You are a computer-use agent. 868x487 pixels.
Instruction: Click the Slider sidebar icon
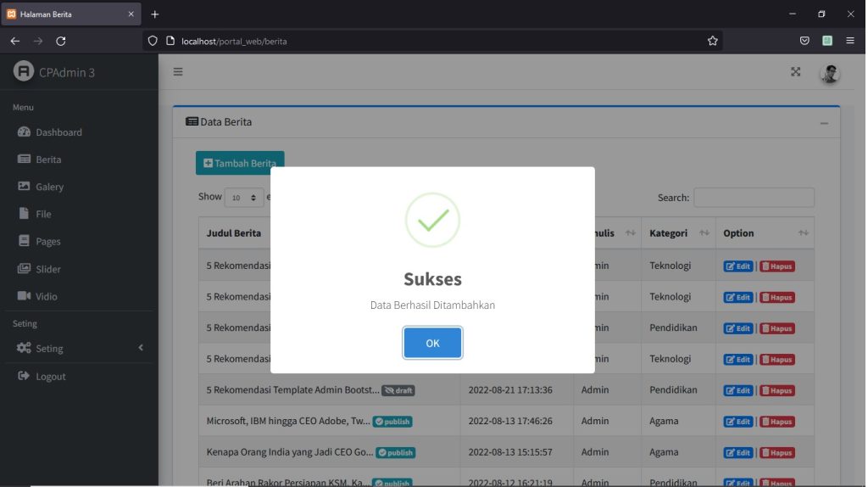pyautogui.click(x=24, y=269)
